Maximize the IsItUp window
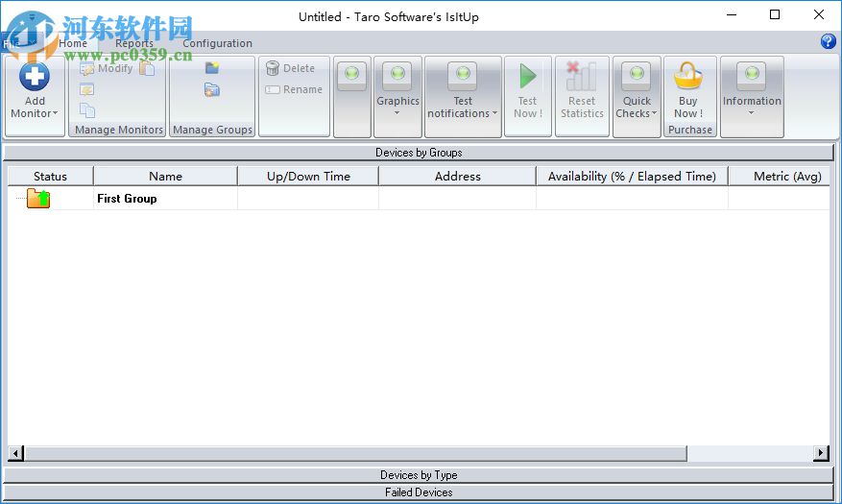This screenshot has width=842, height=504. 775,15
